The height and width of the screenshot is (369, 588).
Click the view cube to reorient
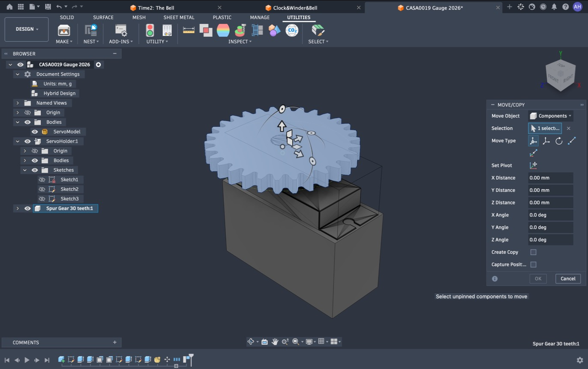(561, 75)
